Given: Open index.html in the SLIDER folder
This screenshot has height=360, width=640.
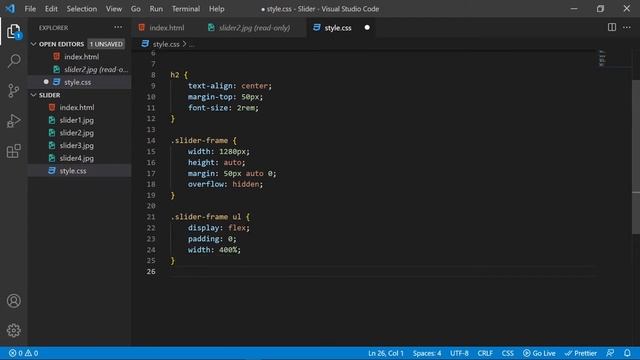Looking at the screenshot, I should (x=77, y=107).
